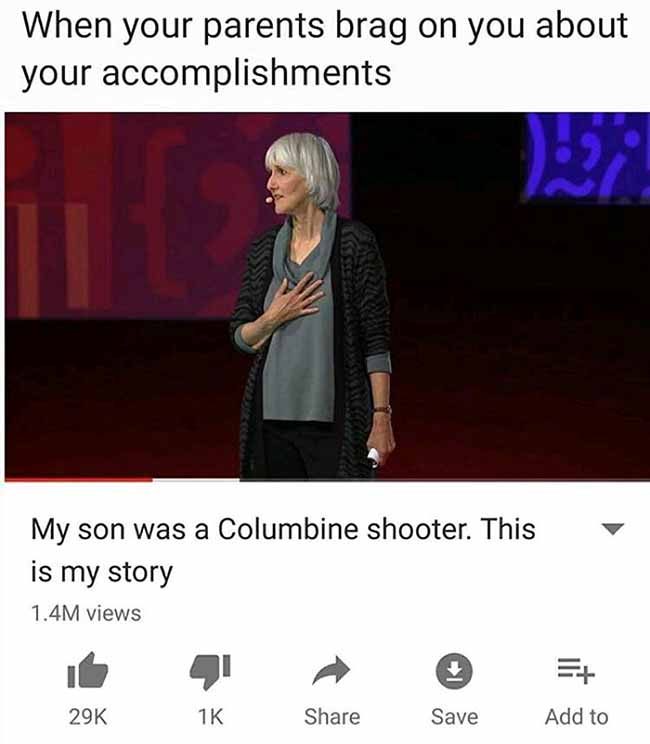The height and width of the screenshot is (744, 650).
Task: Tap the curved Share arrow icon
Action: pyautogui.click(x=331, y=670)
